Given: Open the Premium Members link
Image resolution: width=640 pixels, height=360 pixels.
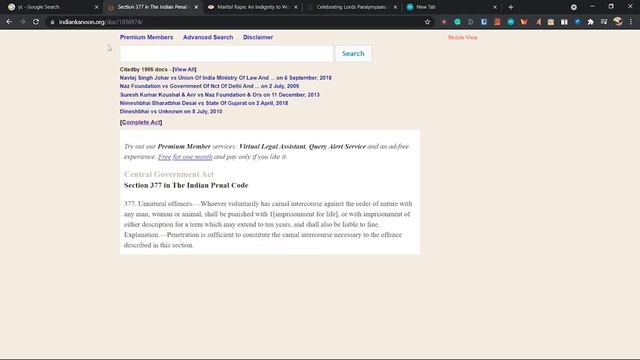Looking at the screenshot, I should click(x=146, y=37).
